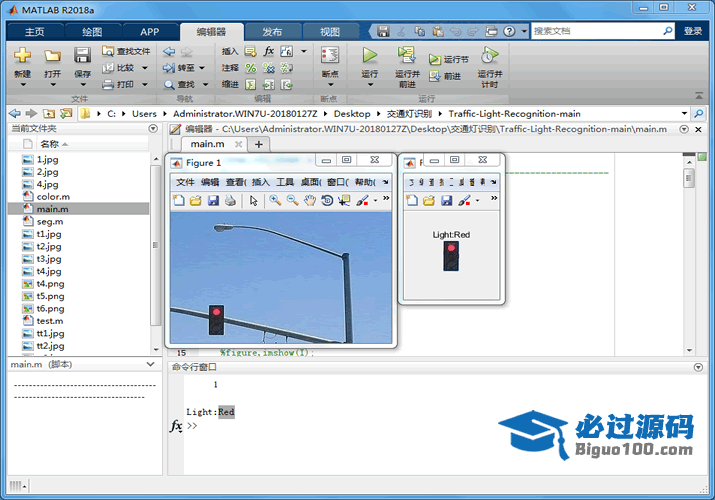Open the 工具 menu in Figure 1

(285, 182)
